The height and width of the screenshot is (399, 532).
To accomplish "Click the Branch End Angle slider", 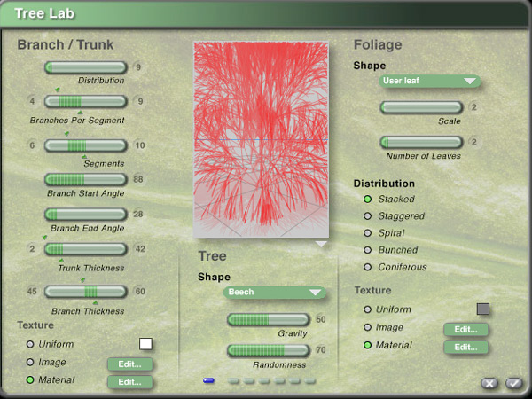I will [x=86, y=215].
